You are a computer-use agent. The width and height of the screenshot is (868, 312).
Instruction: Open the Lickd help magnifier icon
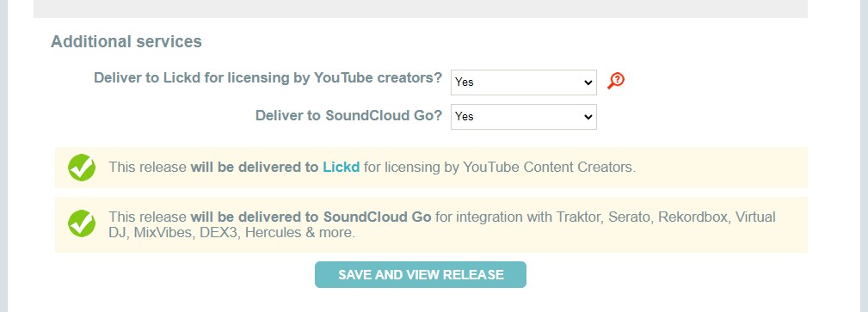pos(616,82)
